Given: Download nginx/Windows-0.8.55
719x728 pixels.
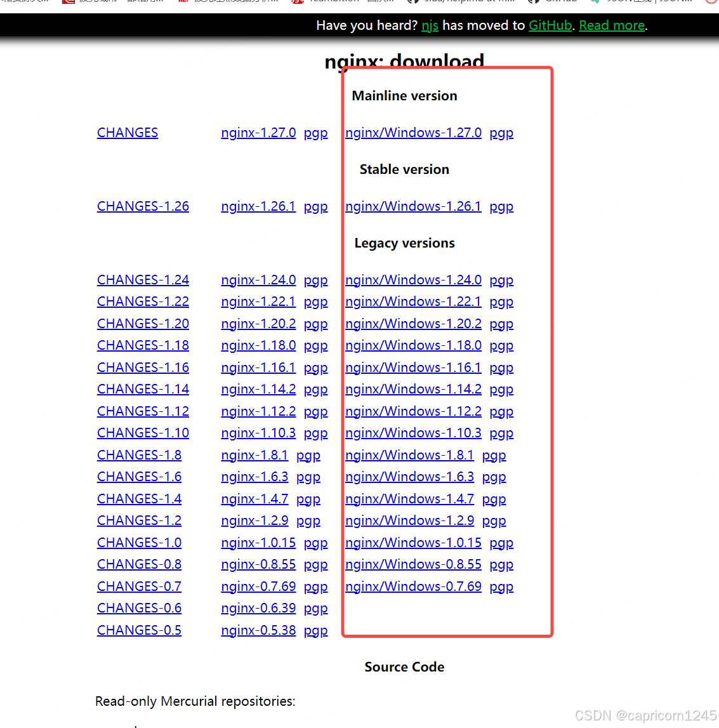Looking at the screenshot, I should click(x=413, y=564).
